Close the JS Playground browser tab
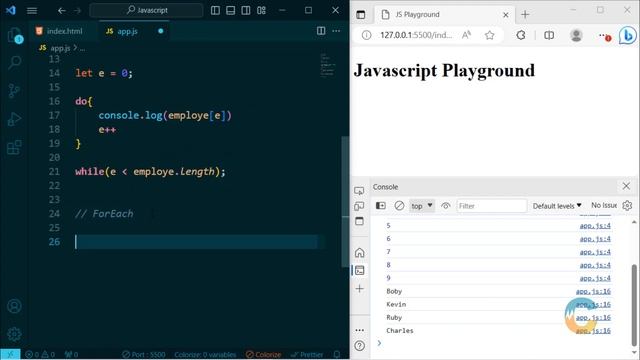 click(506, 15)
